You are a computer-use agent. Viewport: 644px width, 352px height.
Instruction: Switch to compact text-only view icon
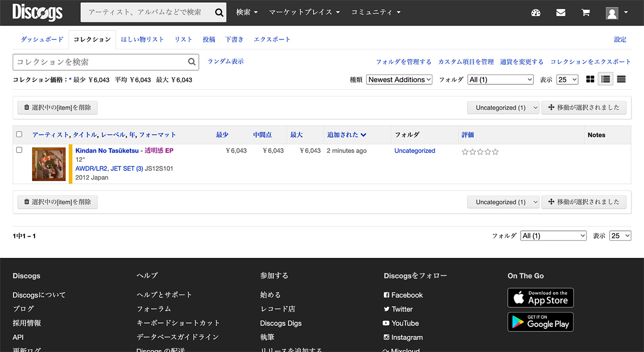(621, 79)
